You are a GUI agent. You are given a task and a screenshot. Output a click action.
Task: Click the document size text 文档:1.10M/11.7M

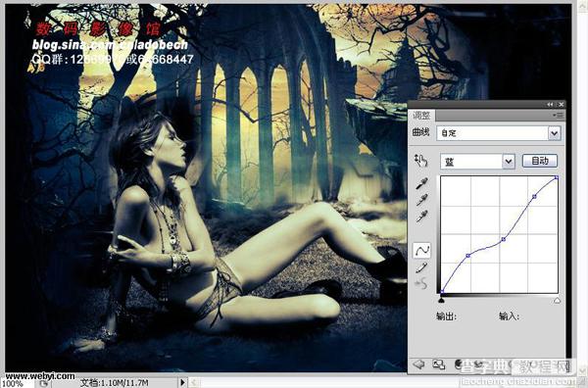coord(114,383)
